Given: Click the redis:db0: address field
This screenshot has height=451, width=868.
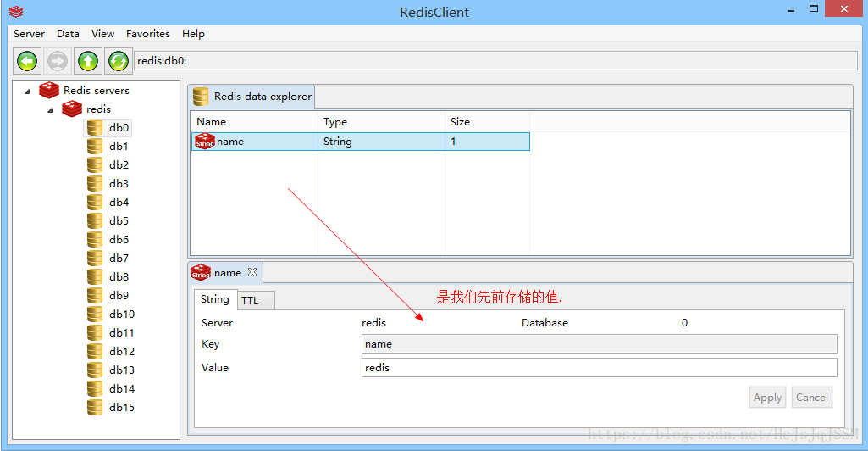Looking at the screenshot, I should [x=496, y=61].
